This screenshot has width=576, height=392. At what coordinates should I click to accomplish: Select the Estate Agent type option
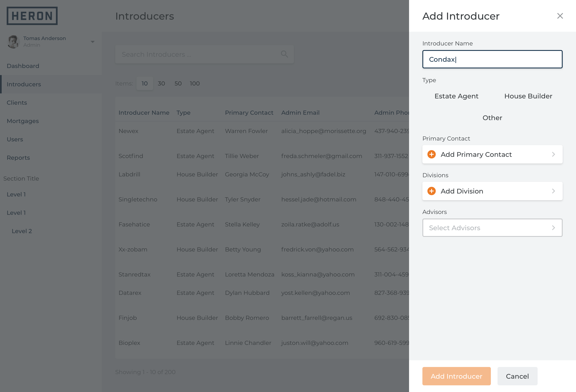tap(456, 96)
